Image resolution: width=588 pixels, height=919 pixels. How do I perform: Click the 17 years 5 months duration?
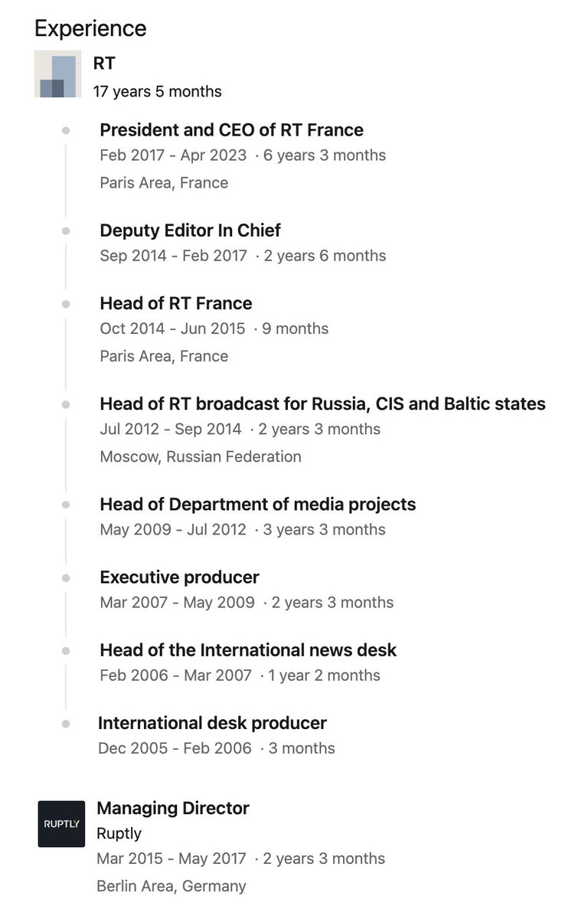pos(158,91)
